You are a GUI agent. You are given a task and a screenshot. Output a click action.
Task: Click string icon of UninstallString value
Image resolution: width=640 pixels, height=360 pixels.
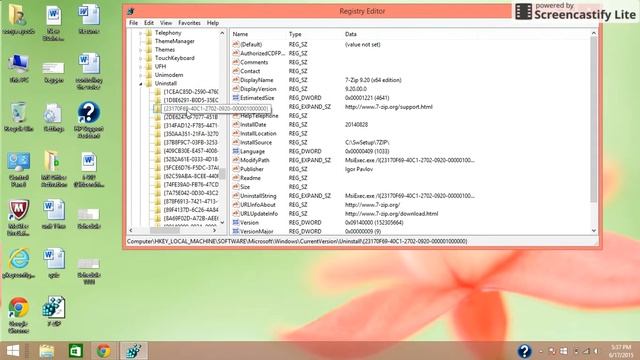tap(236, 196)
